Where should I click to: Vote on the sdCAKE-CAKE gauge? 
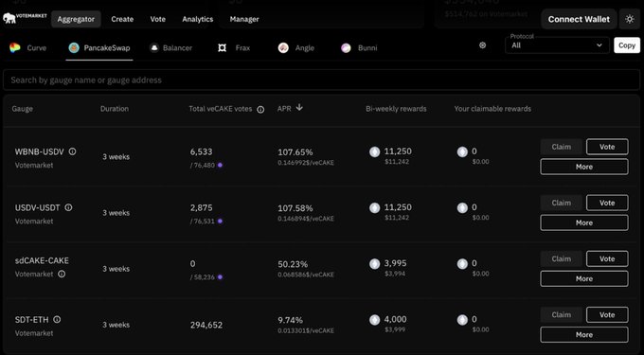(x=607, y=259)
